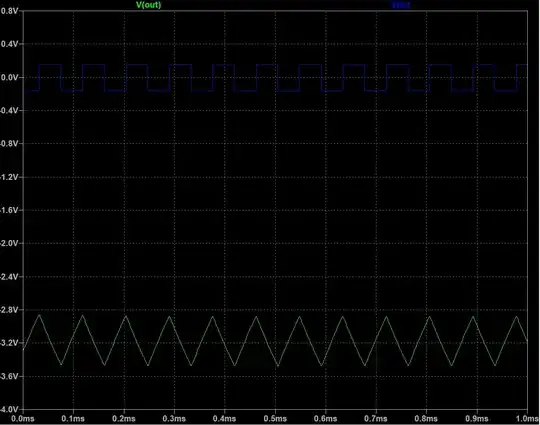Click the triangle wave output trace
540x425 pixels.
coord(276,340)
